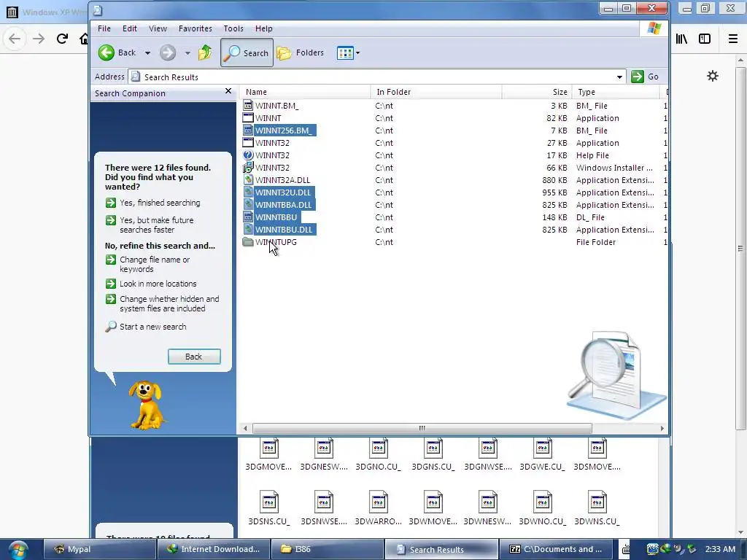
Task: Sort results by Type column
Action: [x=615, y=92]
